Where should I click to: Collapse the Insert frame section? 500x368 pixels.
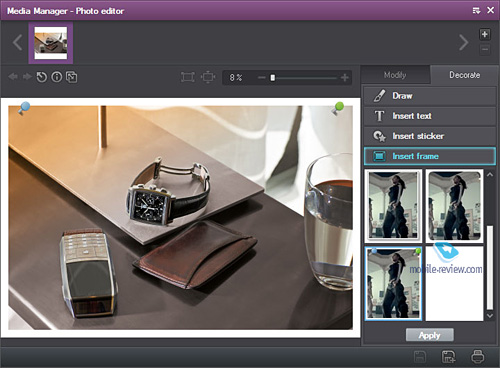click(430, 156)
